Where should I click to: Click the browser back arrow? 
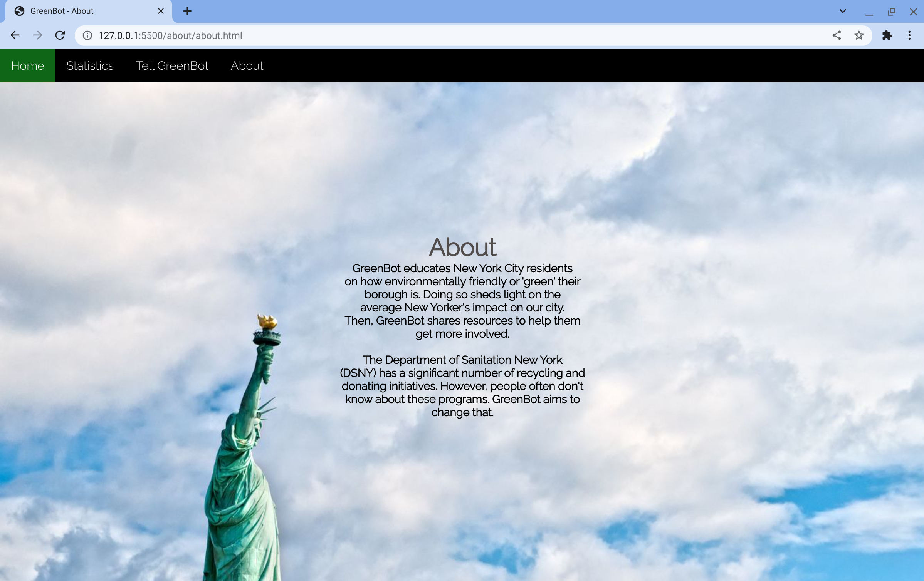pyautogui.click(x=15, y=35)
